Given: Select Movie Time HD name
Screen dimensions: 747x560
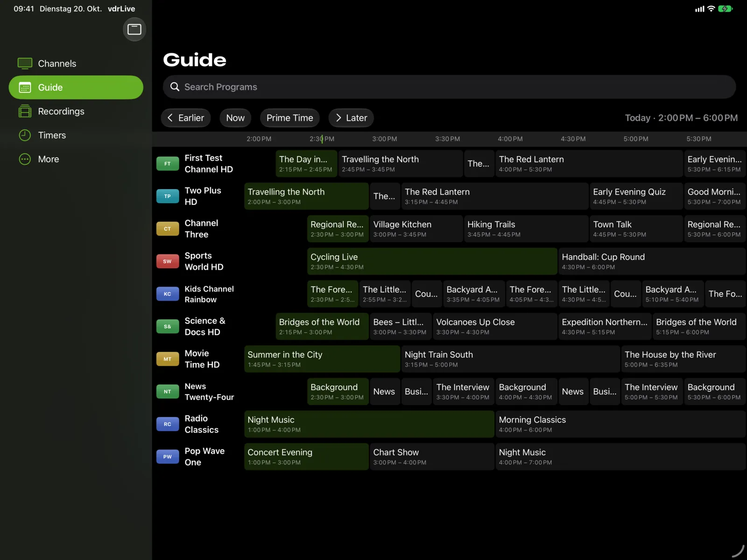Looking at the screenshot, I should pyautogui.click(x=202, y=359).
